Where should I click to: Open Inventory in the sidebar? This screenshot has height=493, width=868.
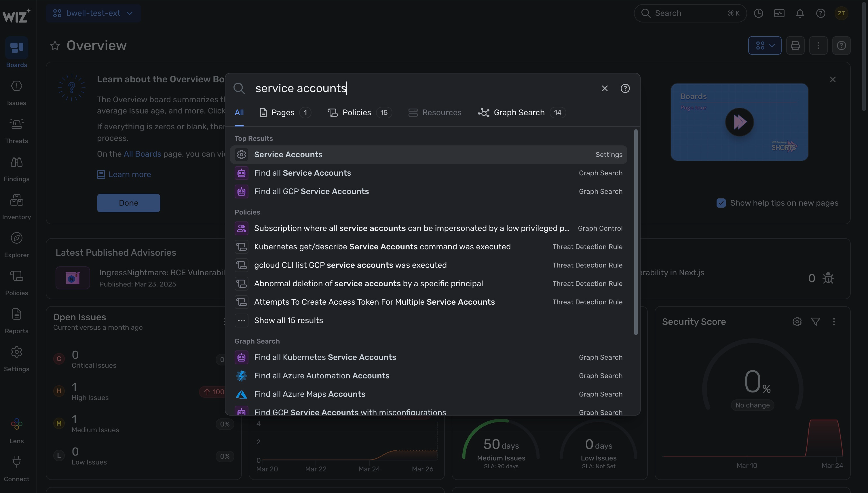click(17, 207)
